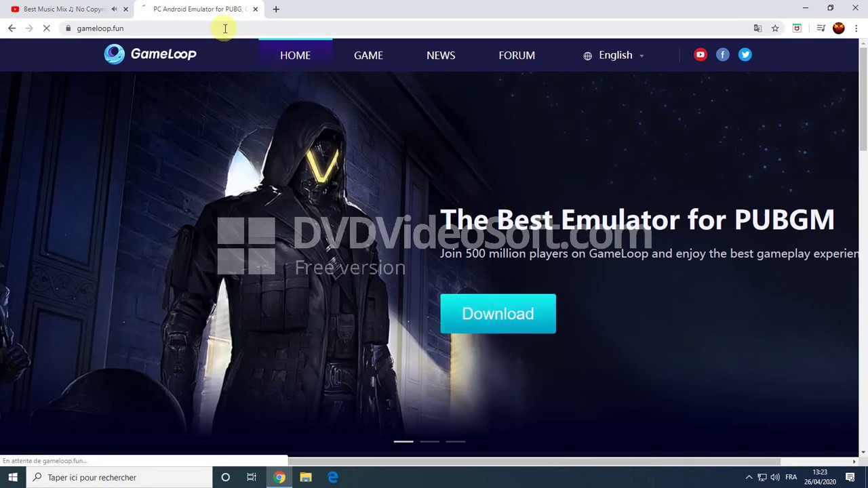Viewport: 868px width, 488px height.
Task: Open the media control toolbar icon
Action: coord(821,28)
